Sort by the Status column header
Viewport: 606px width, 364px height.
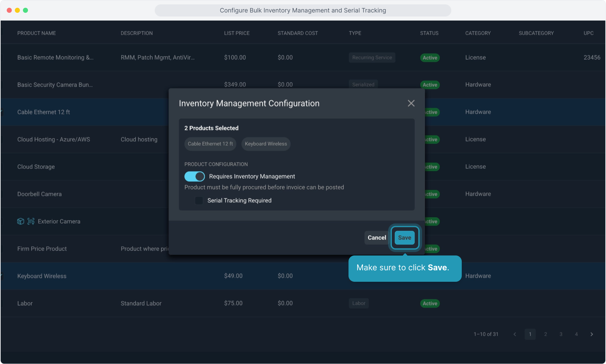click(x=429, y=33)
